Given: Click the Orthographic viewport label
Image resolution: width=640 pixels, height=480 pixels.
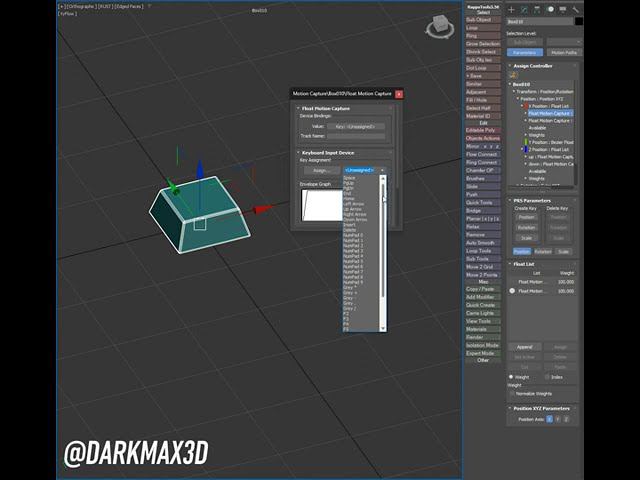Looking at the screenshot, I should [x=81, y=7].
